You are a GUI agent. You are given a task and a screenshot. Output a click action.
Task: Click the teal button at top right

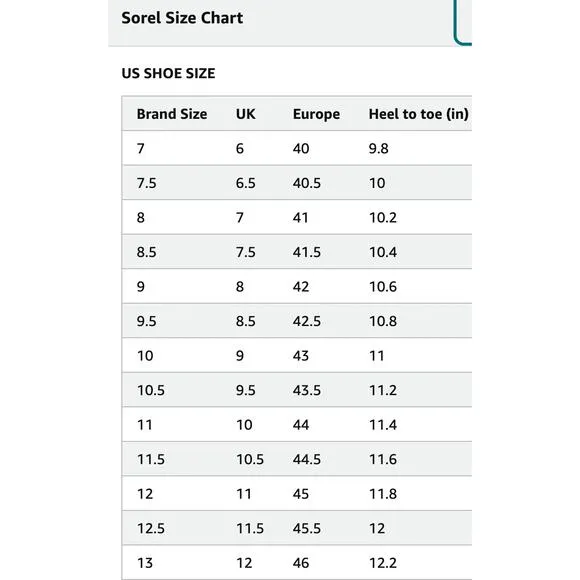click(463, 22)
